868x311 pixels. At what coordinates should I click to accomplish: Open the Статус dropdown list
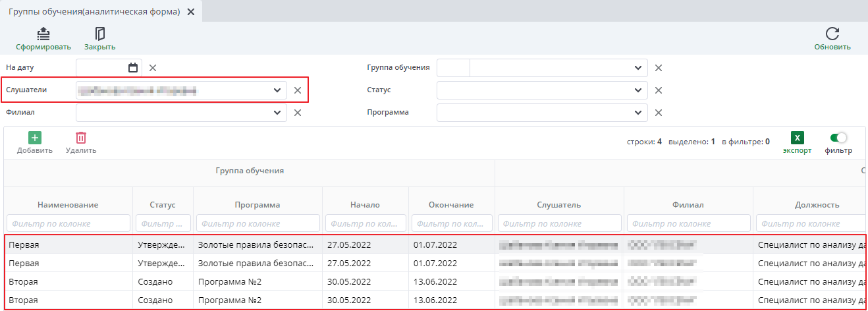click(637, 90)
